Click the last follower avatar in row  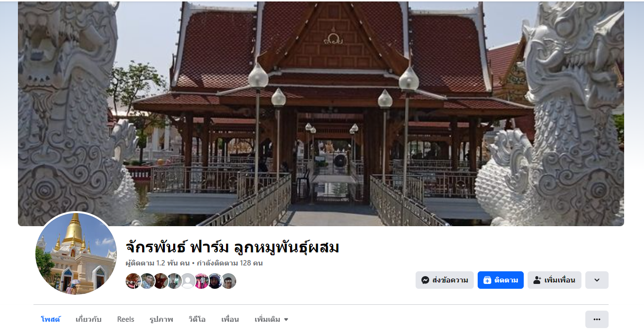point(229,281)
